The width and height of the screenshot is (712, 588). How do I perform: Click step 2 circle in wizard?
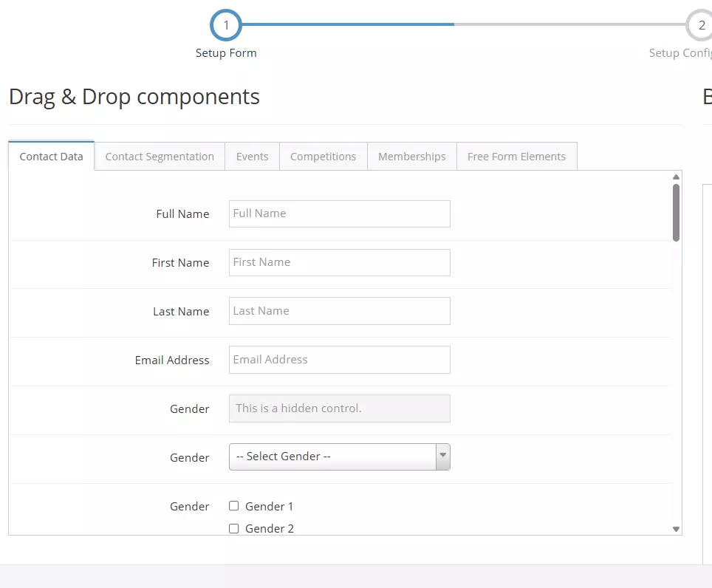[700, 25]
